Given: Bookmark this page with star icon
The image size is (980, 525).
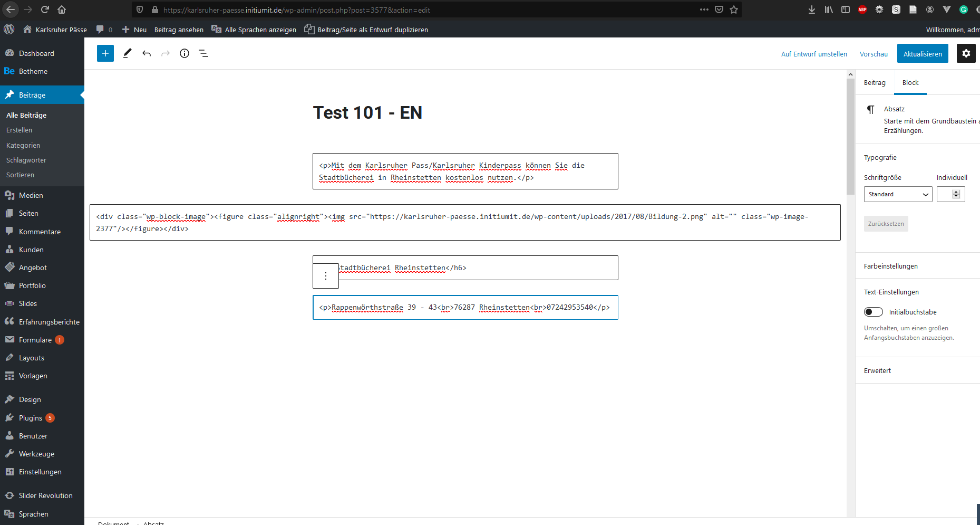Looking at the screenshot, I should pyautogui.click(x=734, y=9).
